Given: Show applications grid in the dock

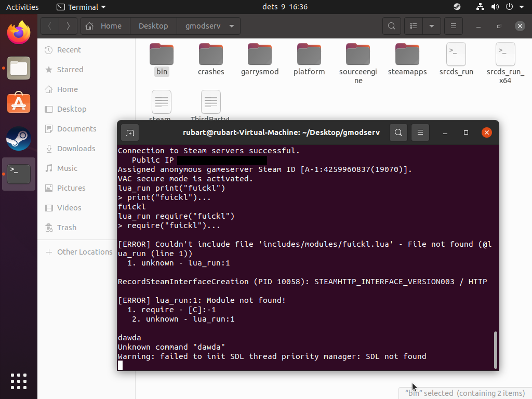Looking at the screenshot, I should (x=19, y=381).
